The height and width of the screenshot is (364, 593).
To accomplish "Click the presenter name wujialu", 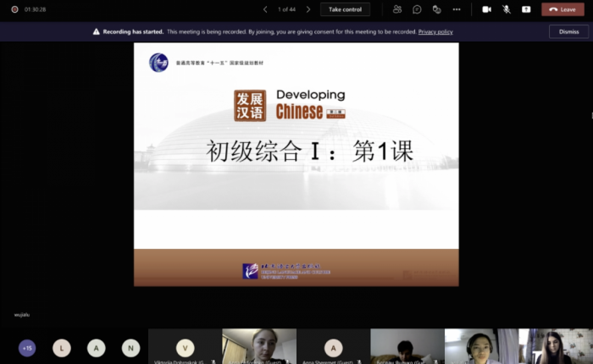I will (x=22, y=315).
